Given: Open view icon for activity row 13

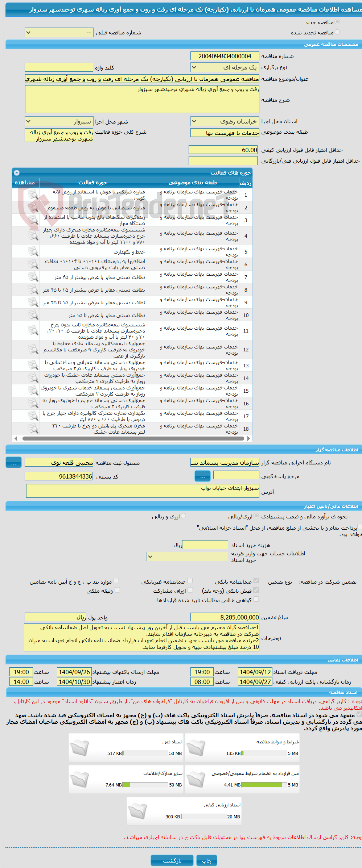Looking at the screenshot, I should click(33, 366).
